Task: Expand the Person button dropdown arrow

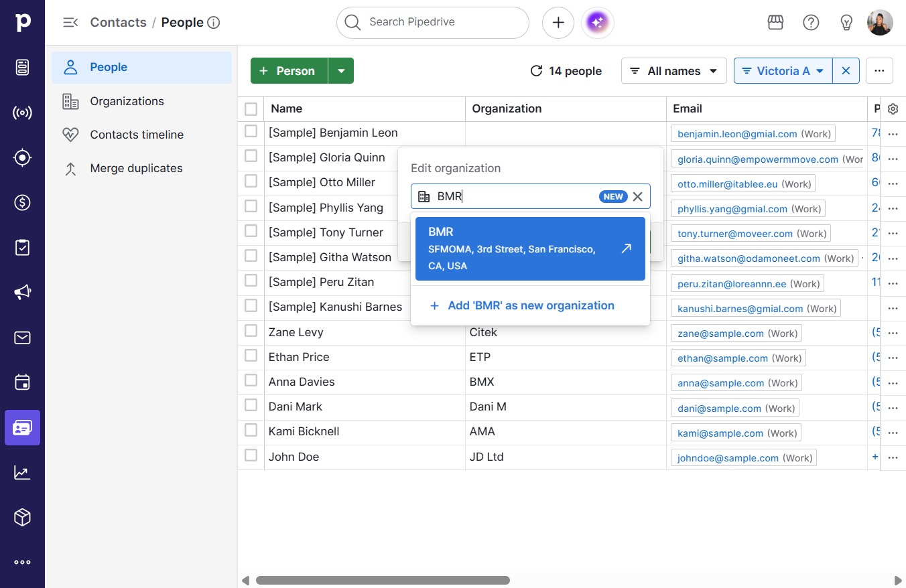Action: (x=341, y=71)
